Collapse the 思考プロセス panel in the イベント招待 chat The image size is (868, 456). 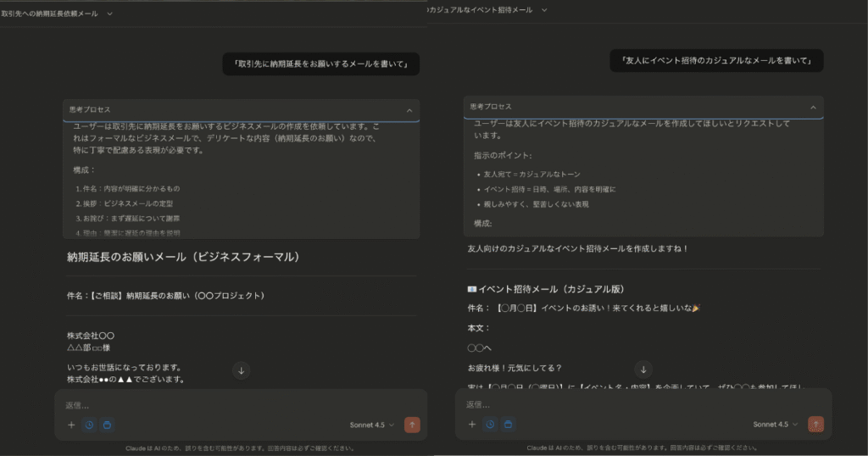(x=813, y=108)
